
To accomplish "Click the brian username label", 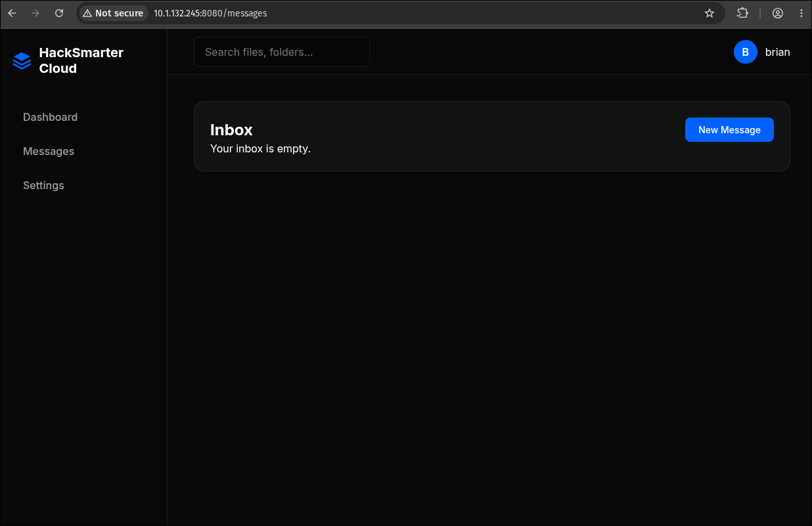I will click(778, 52).
